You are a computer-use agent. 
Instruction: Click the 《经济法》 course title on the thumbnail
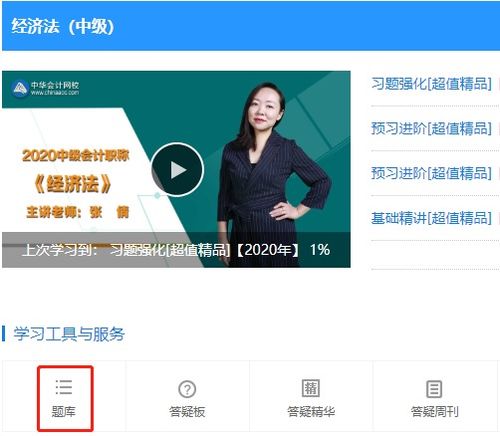pyautogui.click(x=73, y=184)
